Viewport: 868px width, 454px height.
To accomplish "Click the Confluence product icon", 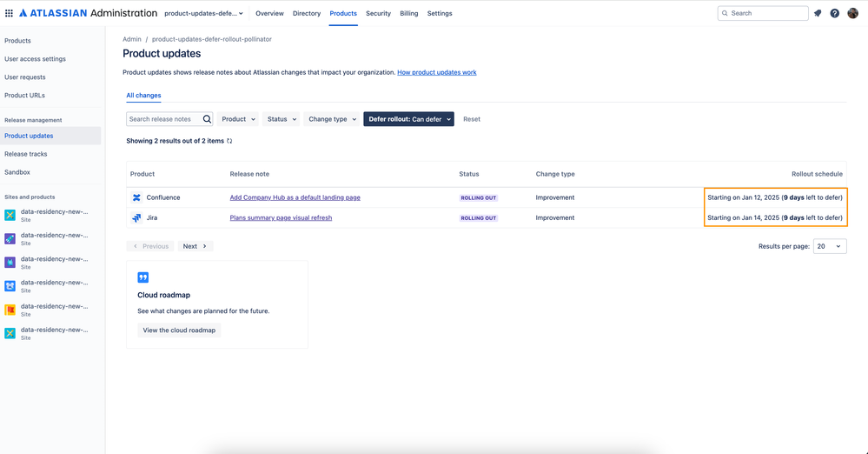I will (136, 198).
